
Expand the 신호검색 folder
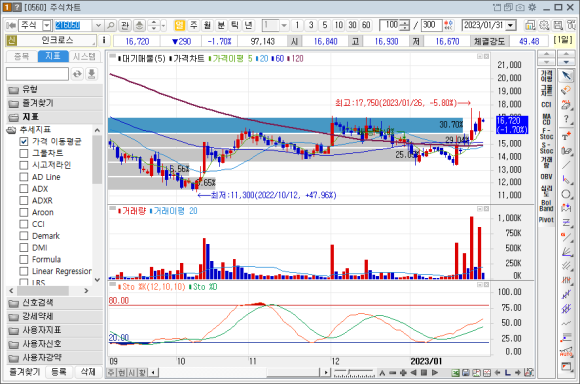54,303
